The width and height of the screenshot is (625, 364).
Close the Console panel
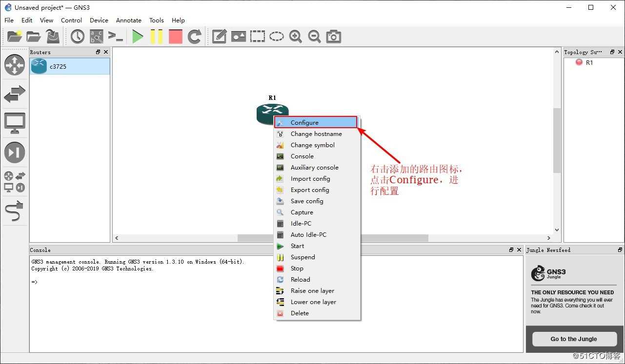519,249
